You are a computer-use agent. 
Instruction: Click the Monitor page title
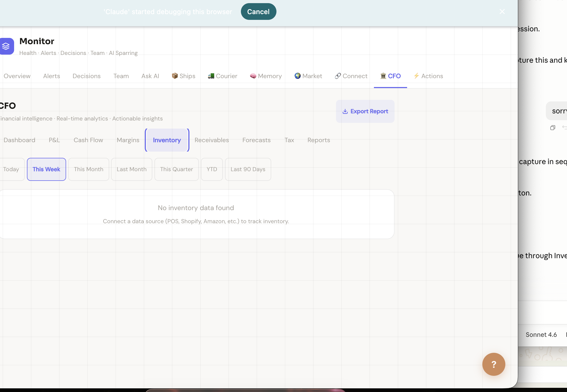37,41
